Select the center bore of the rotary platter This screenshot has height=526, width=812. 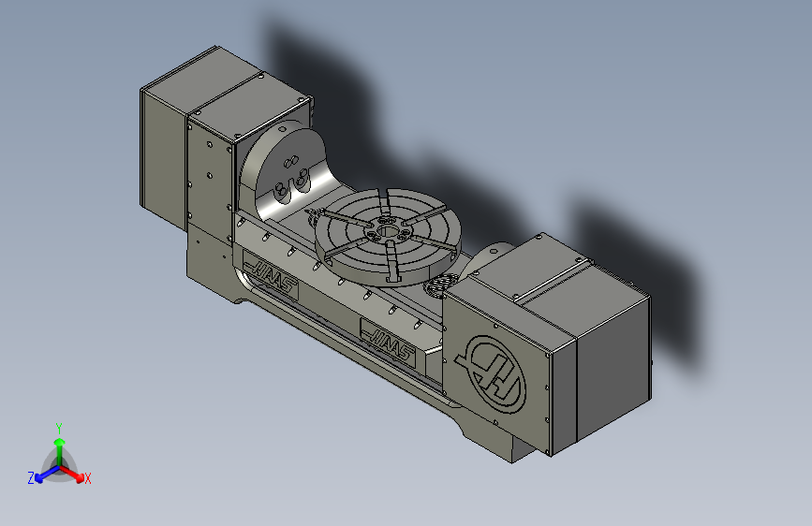[386, 231]
